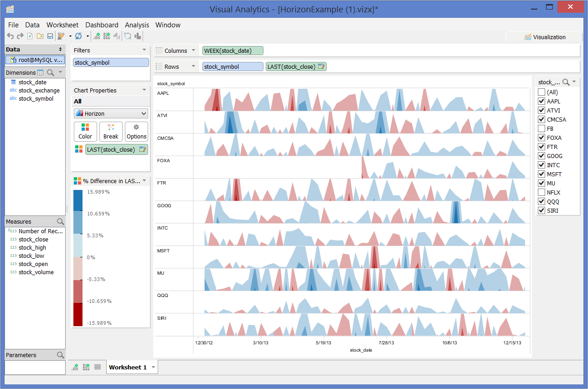Open the Data menu
This screenshot has height=389, width=588.
[x=32, y=25]
